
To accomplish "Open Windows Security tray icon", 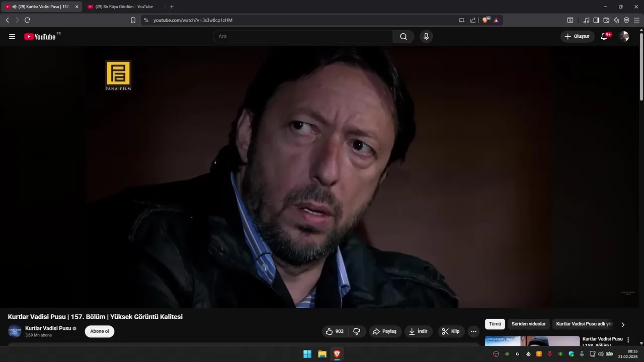I will click(571, 354).
